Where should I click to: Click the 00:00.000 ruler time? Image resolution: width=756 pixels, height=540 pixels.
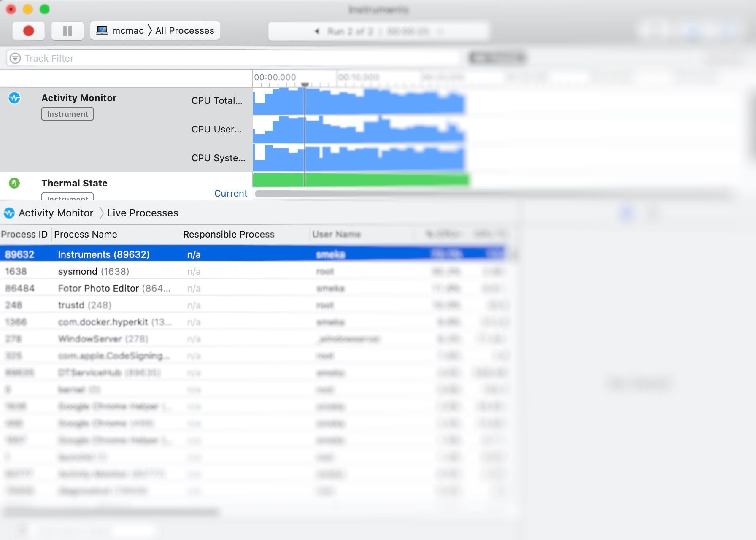[x=275, y=77]
